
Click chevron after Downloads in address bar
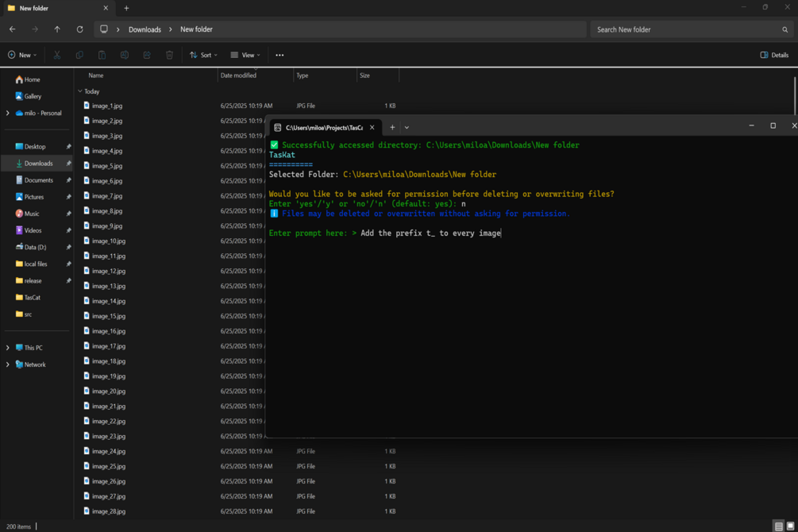171,29
